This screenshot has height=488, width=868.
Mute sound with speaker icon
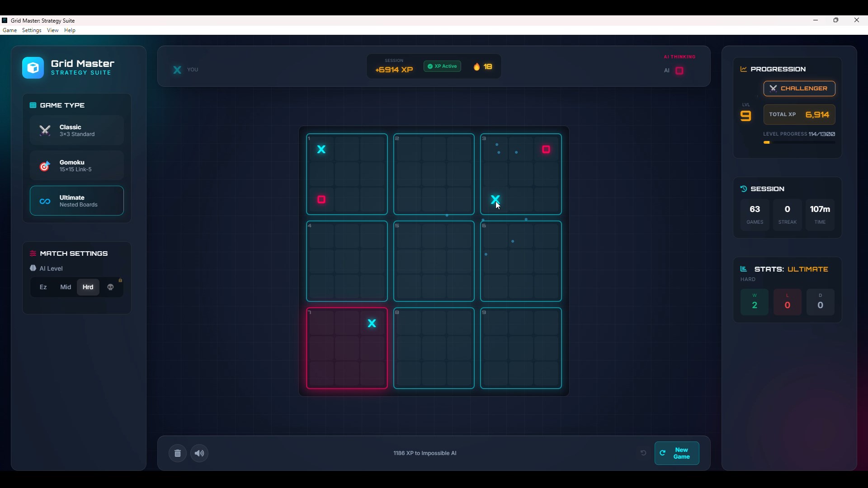(199, 453)
